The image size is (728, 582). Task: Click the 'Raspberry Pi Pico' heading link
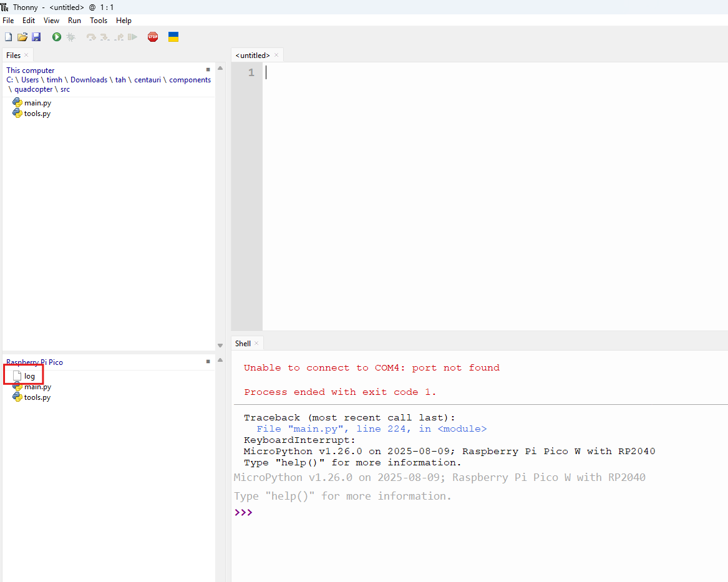pos(34,362)
